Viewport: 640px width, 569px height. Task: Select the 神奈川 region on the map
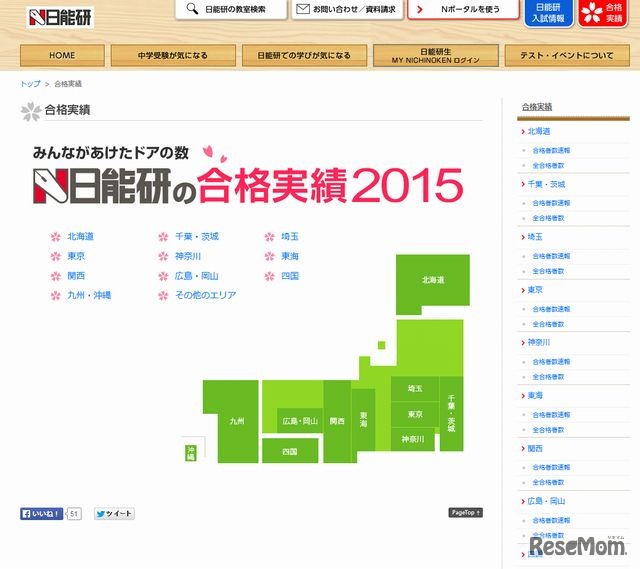tap(413, 439)
